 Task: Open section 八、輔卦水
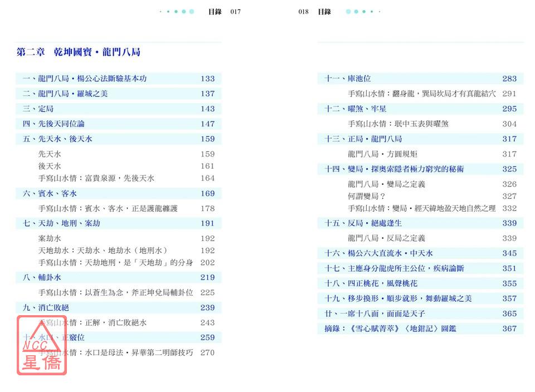[x=42, y=277]
